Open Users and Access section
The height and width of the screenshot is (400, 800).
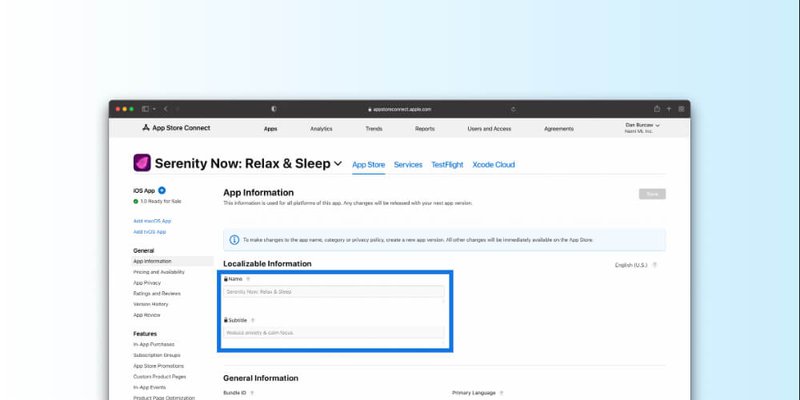(489, 129)
